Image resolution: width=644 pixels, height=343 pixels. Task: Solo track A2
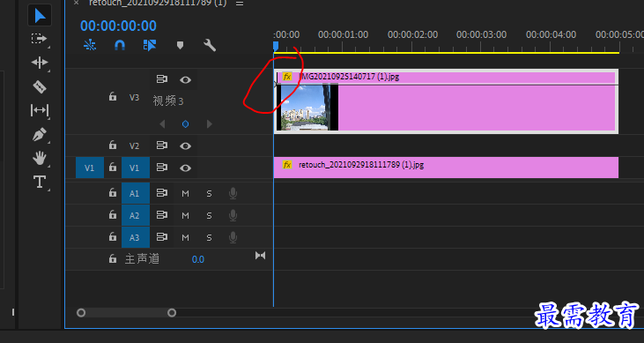209,215
